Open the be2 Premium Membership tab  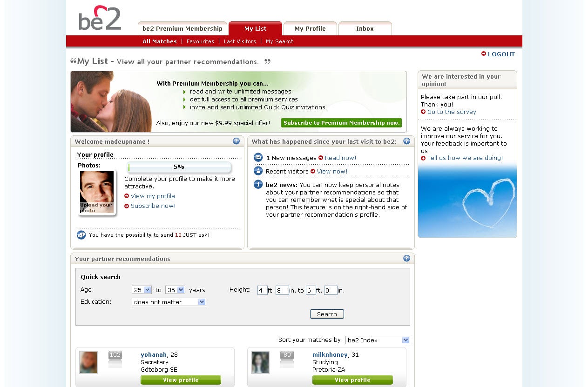pos(182,28)
